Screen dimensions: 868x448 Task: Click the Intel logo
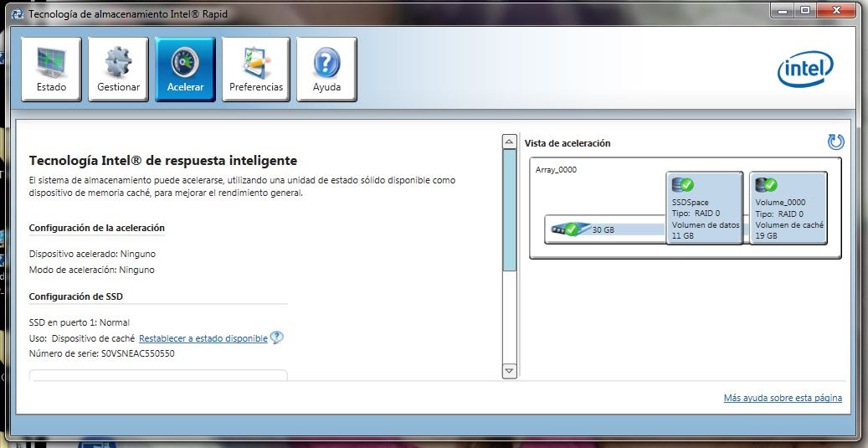pos(805,70)
